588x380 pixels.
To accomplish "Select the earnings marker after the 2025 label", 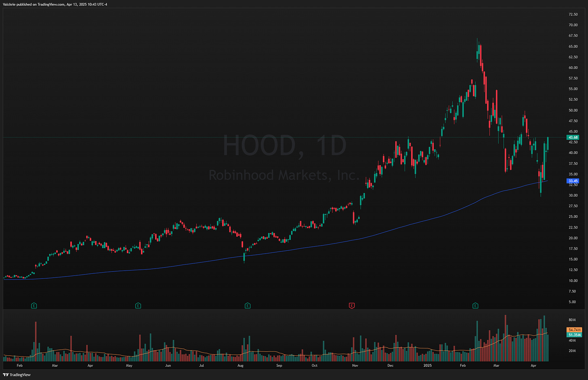I will 475,306.
